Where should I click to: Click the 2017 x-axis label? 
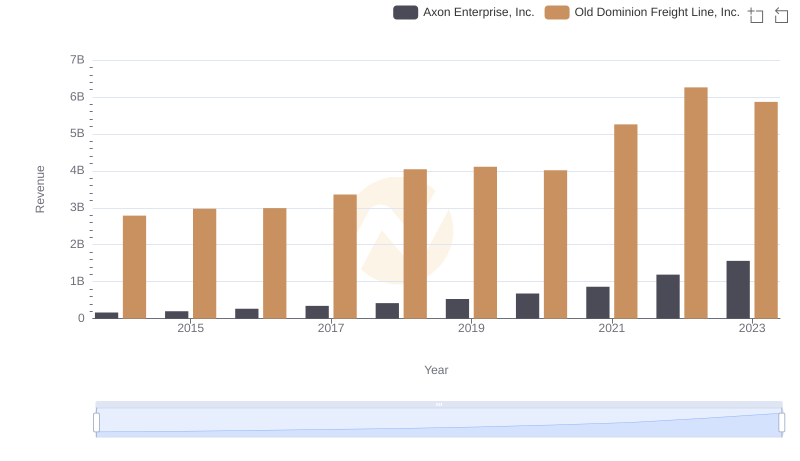tap(331, 328)
